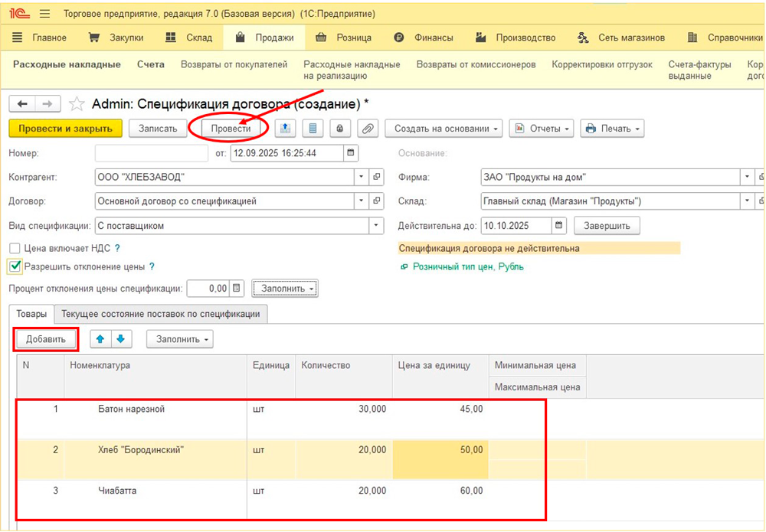Click the 'Номер' input field
This screenshot has width=766, height=532.
151,153
